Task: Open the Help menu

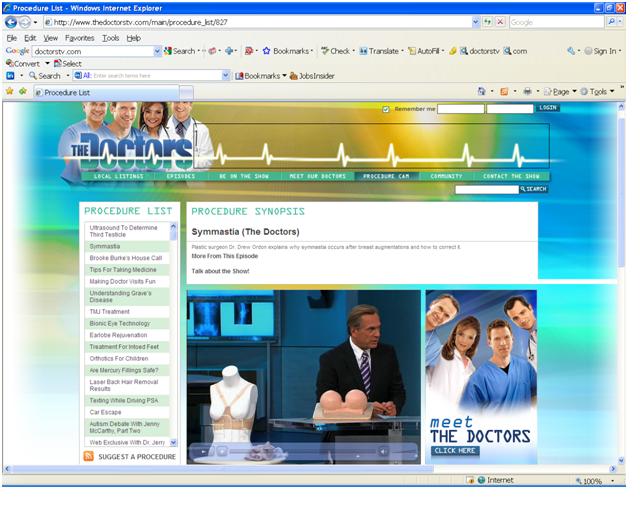Action: click(133, 38)
